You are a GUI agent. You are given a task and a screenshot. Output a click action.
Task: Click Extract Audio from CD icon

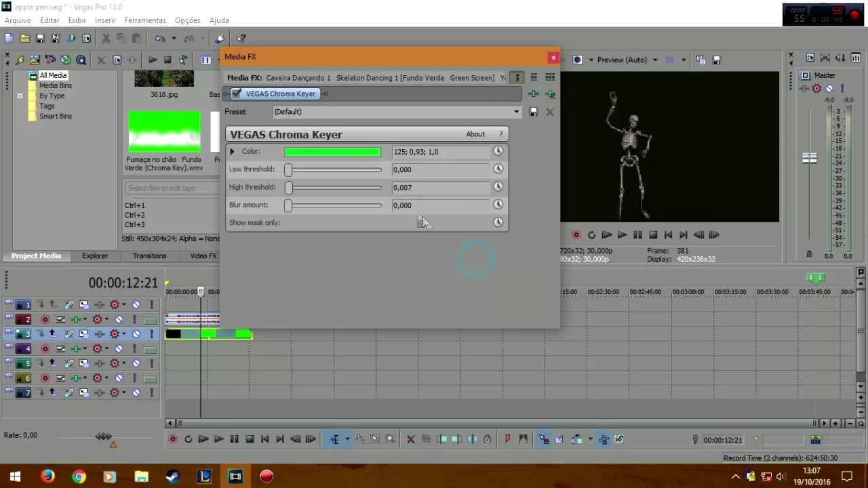(66, 60)
